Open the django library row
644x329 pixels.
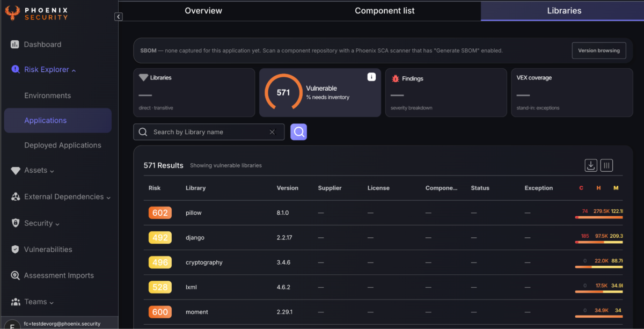pyautogui.click(x=383, y=238)
